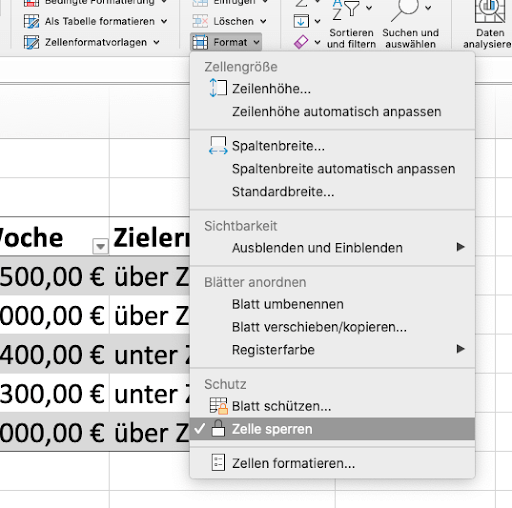Open Als Tabelle formatieren dropdown
The image size is (512, 508).
tap(164, 21)
